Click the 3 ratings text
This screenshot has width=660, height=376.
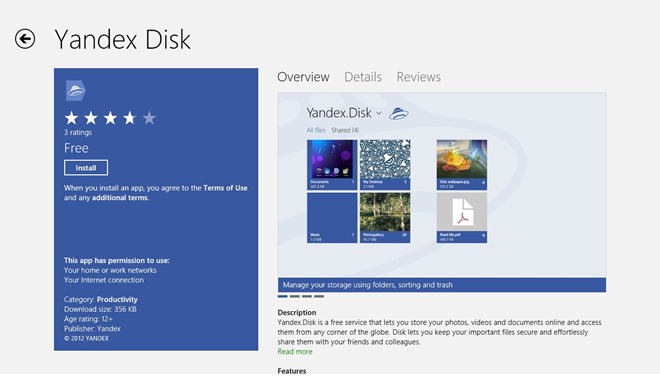(x=78, y=132)
